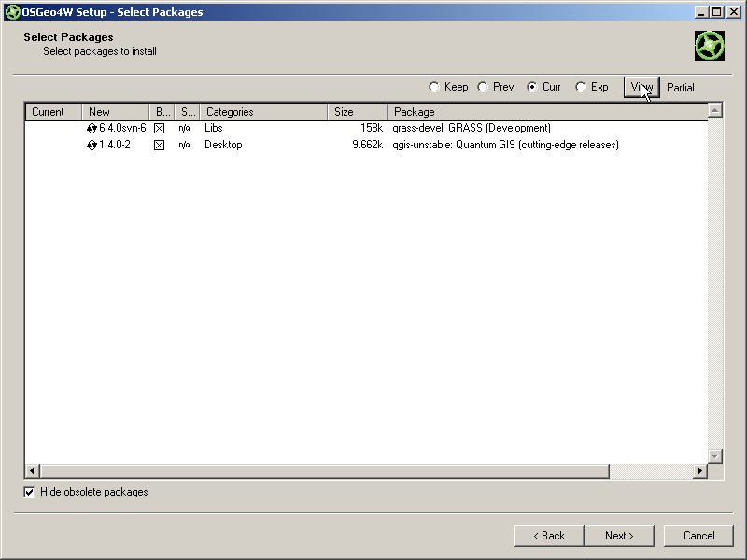Image resolution: width=747 pixels, height=560 pixels.
Task: Click the View button to change the view mode
Action: 641,87
